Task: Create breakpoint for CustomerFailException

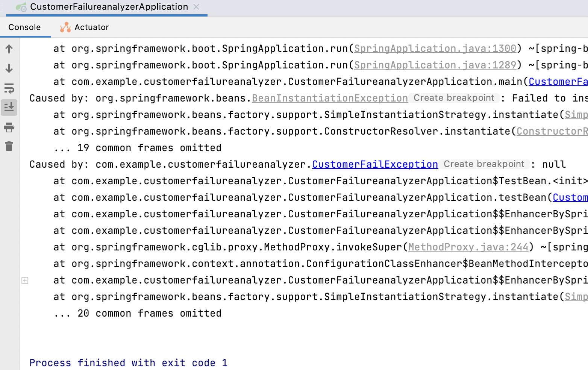Action: click(484, 164)
